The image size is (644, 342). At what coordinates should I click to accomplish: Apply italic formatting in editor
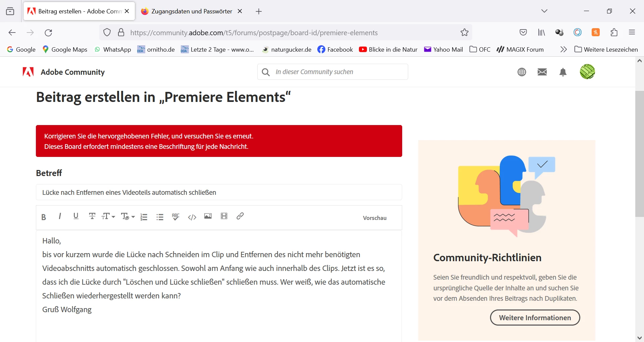point(60,216)
